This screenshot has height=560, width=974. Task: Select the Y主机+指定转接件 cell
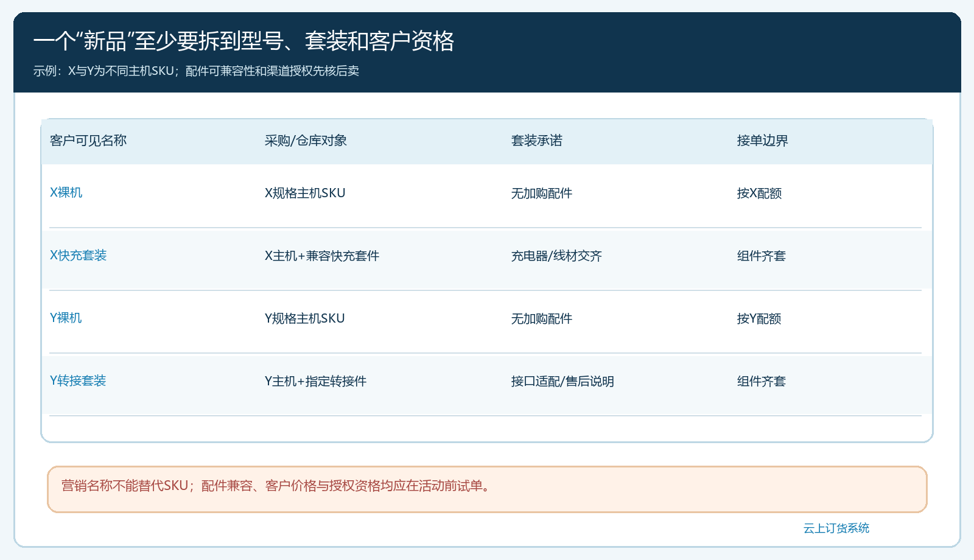[x=315, y=381]
